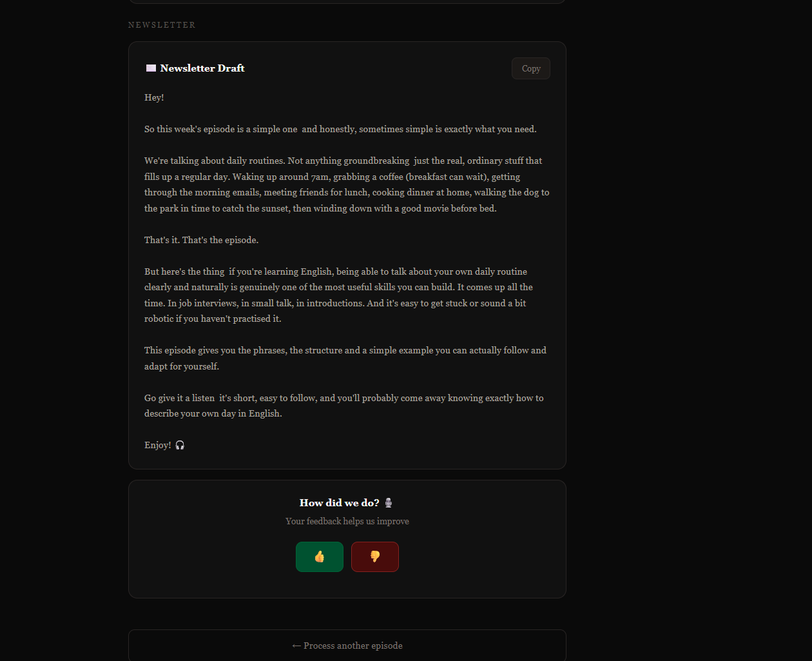This screenshot has height=661, width=812.
Task: Click the headphones emoji after Enjoy
Action: click(x=180, y=445)
